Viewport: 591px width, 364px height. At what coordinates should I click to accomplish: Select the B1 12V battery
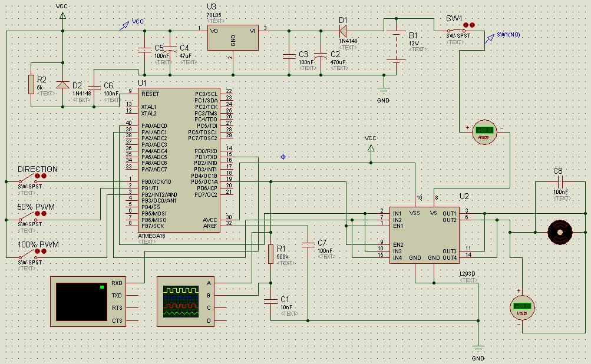(x=397, y=46)
